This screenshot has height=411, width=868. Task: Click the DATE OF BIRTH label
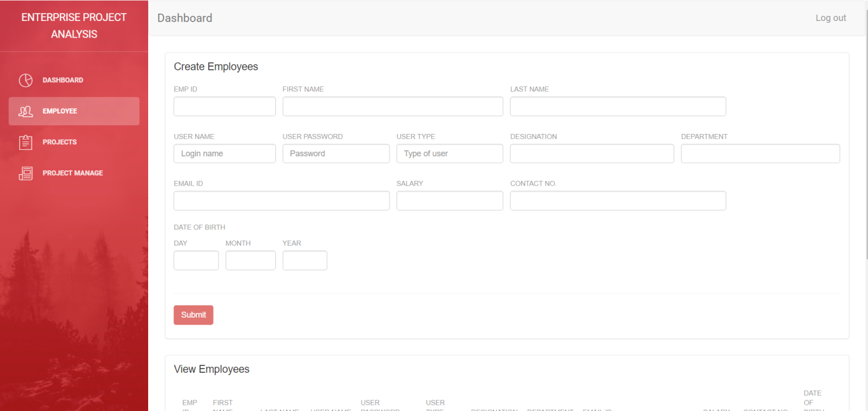point(199,228)
